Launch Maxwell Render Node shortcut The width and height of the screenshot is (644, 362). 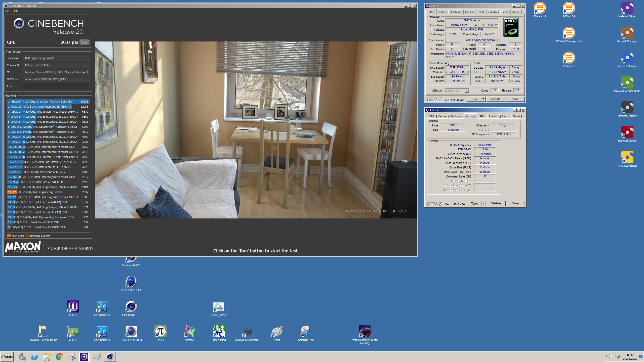tap(627, 84)
